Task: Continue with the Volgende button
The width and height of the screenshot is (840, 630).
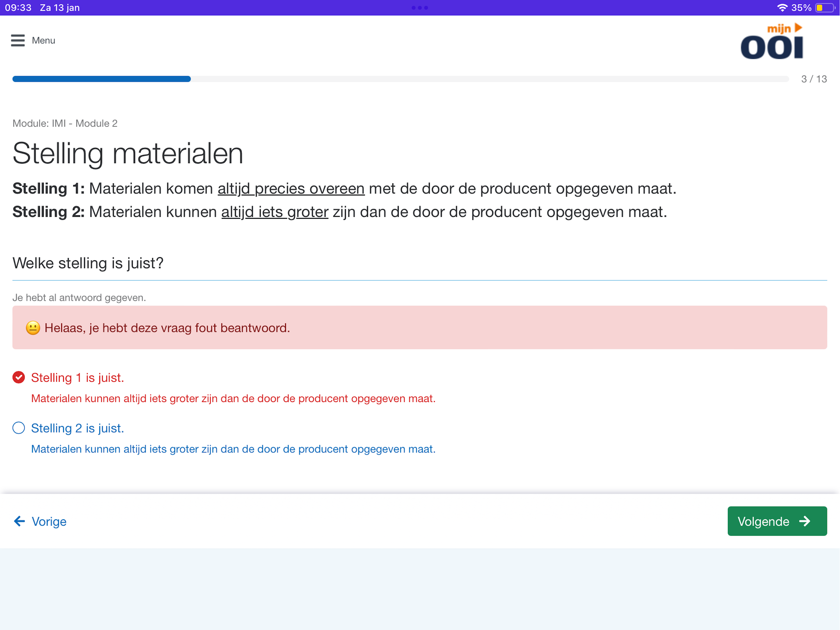Action: [x=777, y=521]
